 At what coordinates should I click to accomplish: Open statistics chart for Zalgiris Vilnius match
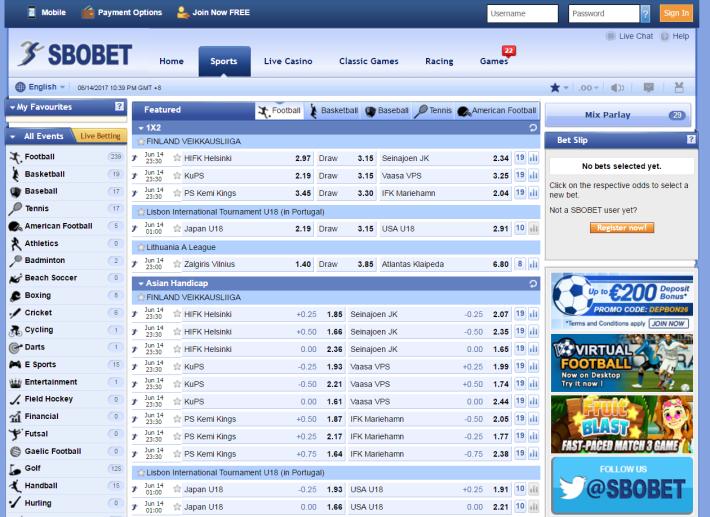pyautogui.click(x=533, y=264)
